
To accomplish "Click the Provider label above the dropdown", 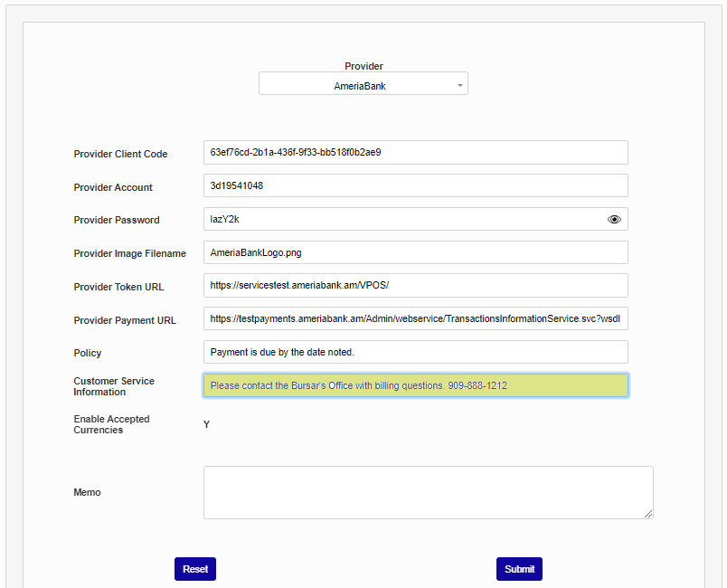I will point(363,66).
